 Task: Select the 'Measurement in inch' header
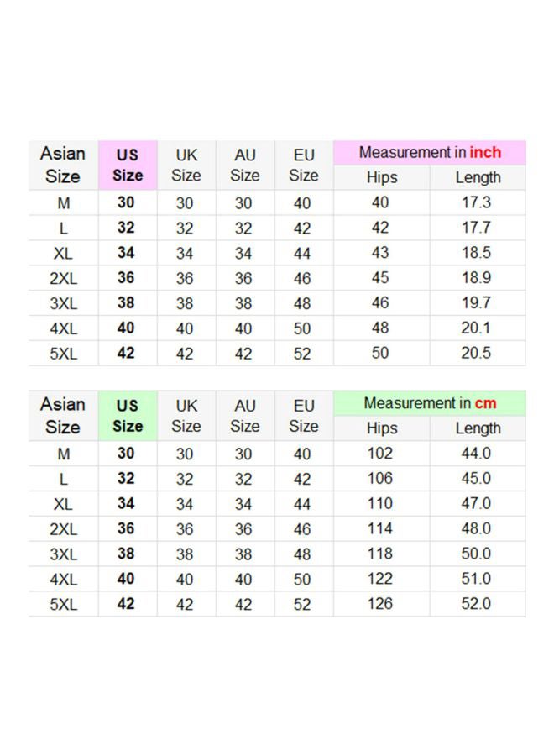[430, 152]
